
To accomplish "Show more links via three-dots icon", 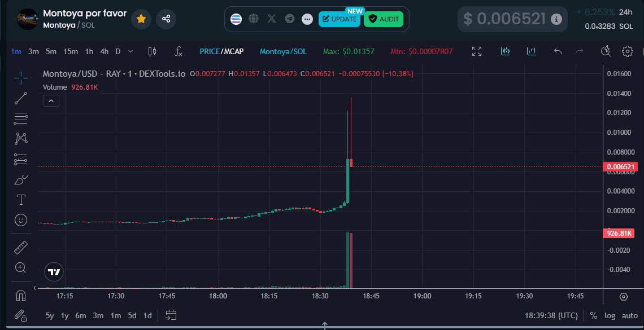I will 307,19.
